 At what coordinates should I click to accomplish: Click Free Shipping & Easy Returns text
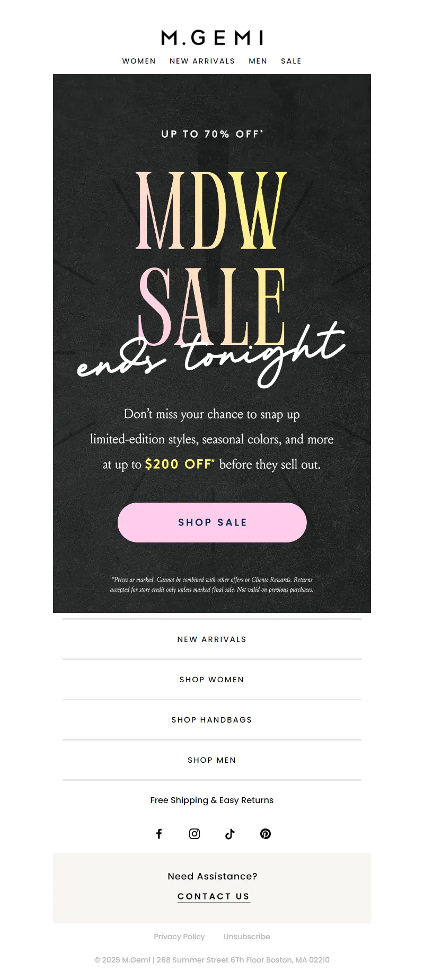212,800
